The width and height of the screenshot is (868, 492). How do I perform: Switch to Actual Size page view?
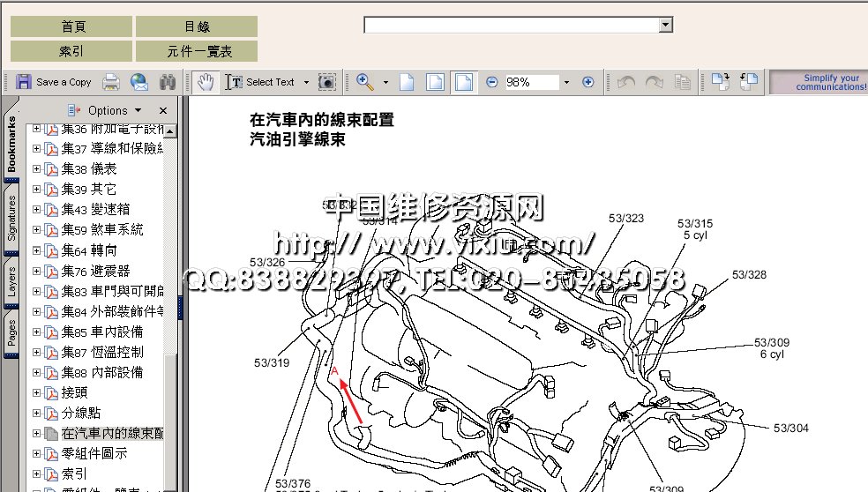(x=407, y=82)
